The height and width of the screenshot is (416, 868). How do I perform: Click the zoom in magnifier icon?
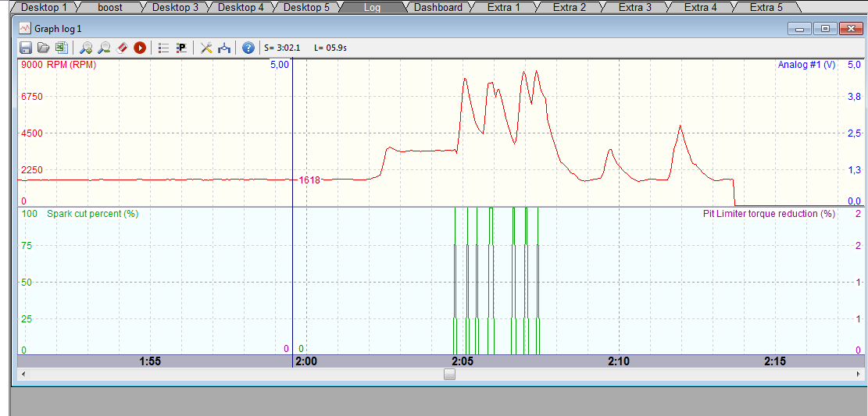86,48
